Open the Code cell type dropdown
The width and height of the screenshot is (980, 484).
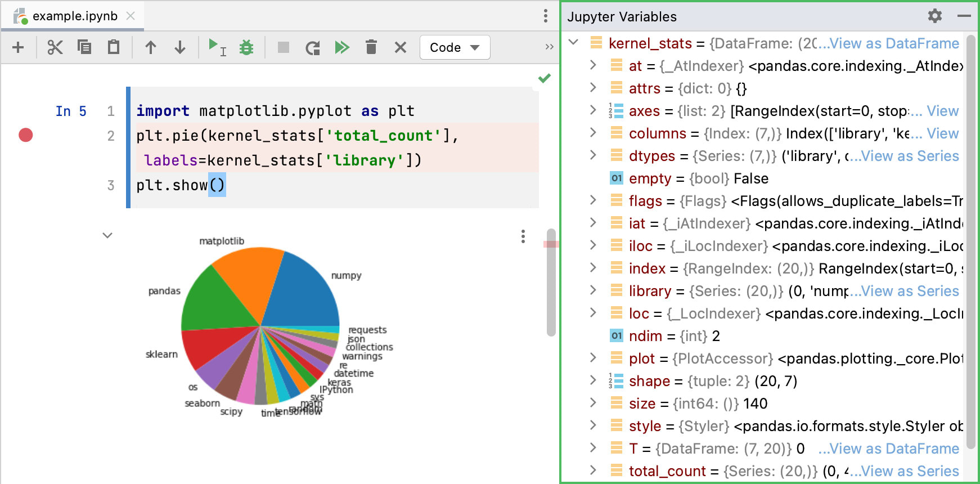(x=455, y=47)
